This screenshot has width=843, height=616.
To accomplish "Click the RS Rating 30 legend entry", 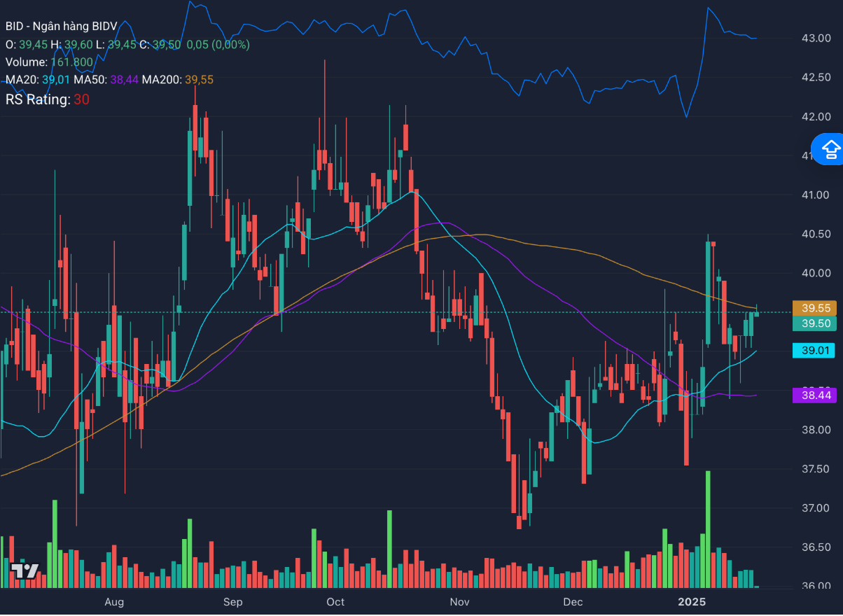I will coord(48,99).
